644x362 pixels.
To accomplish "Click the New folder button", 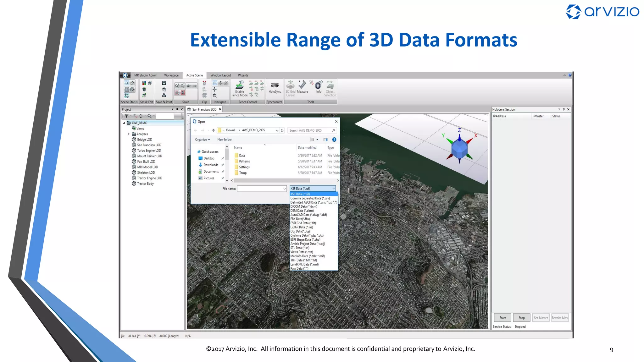I will point(224,140).
